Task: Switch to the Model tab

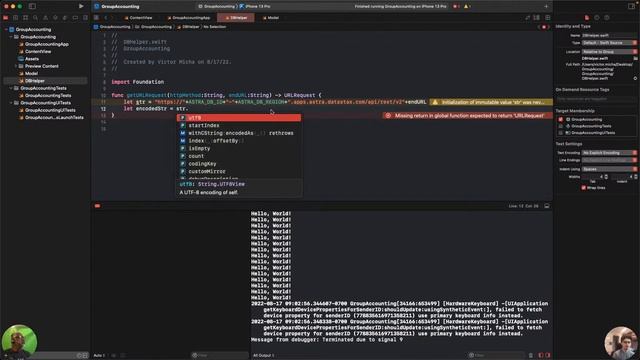Action: tap(271, 18)
